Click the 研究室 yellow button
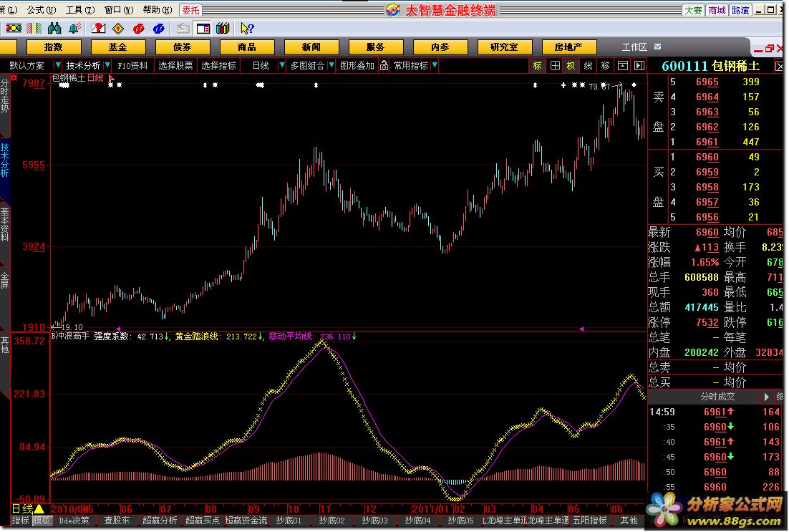Image resolution: width=789 pixels, height=532 pixels. (x=504, y=47)
